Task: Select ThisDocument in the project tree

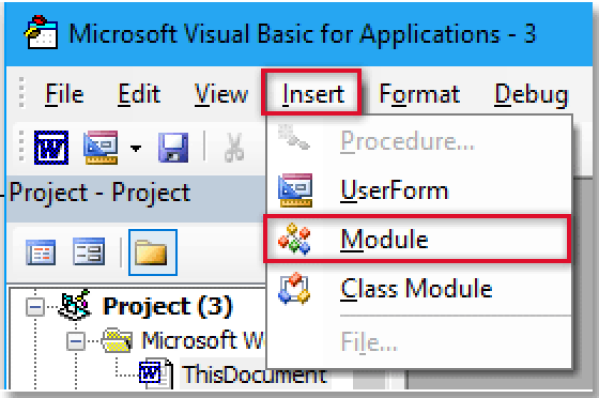Action: tap(254, 374)
